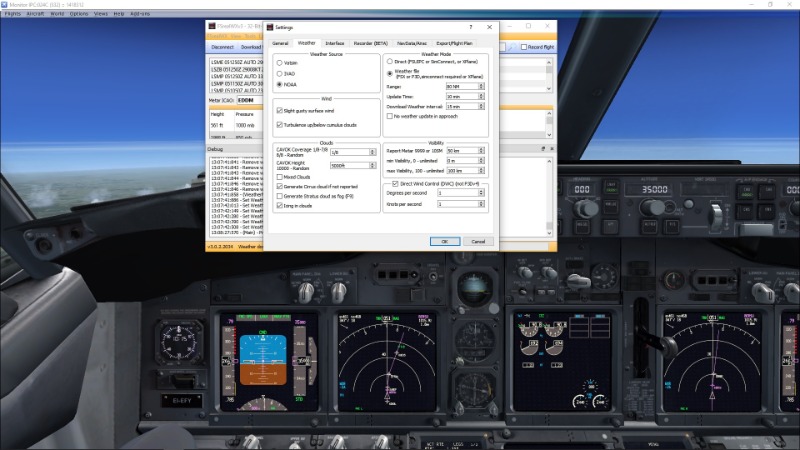The width and height of the screenshot is (800, 450).
Task: Click the METAR list vertical scrollbar
Action: 549,75
